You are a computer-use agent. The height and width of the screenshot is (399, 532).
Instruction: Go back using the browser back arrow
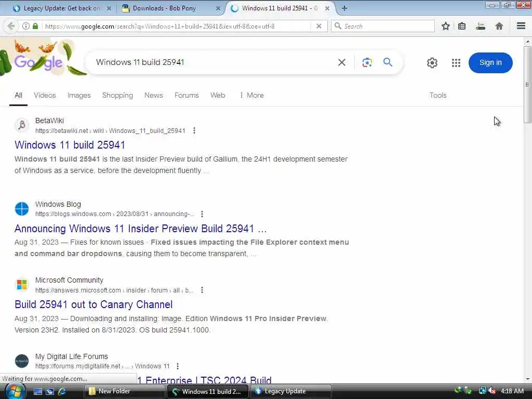pyautogui.click(x=11, y=26)
